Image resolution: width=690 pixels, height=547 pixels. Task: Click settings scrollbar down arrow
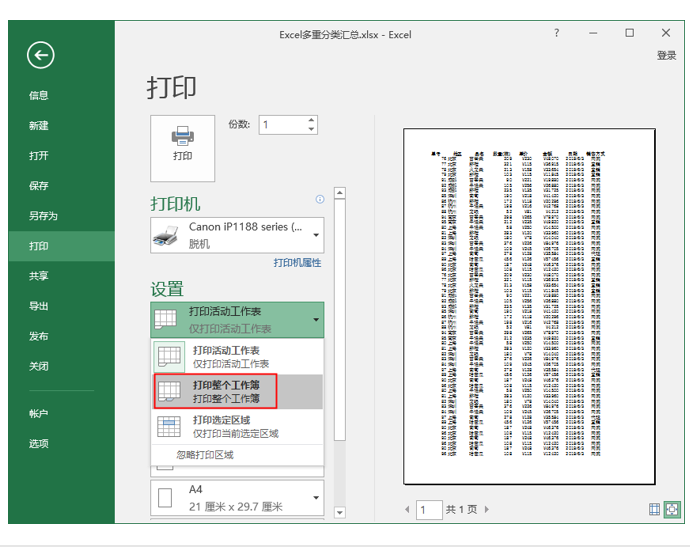pos(340,512)
